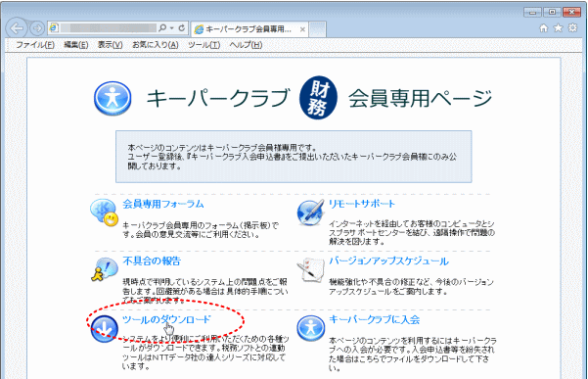Click the browser Forward arrow button
The image size is (588, 379).
[x=37, y=28]
